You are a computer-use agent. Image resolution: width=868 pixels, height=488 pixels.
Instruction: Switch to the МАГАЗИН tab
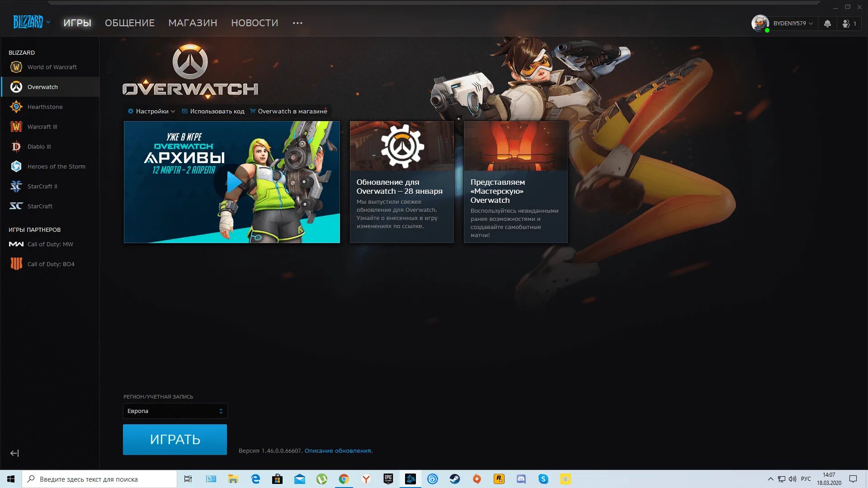click(x=193, y=23)
